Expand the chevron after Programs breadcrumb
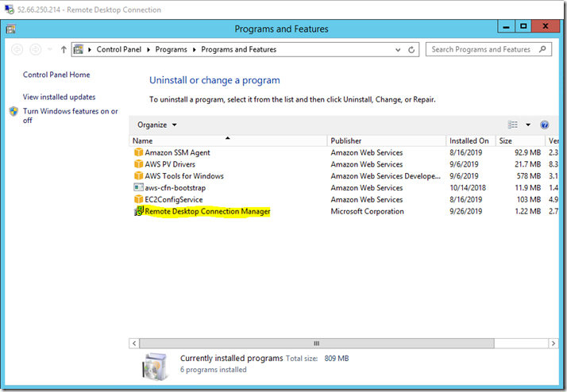This screenshot has height=392, width=567. click(195, 49)
